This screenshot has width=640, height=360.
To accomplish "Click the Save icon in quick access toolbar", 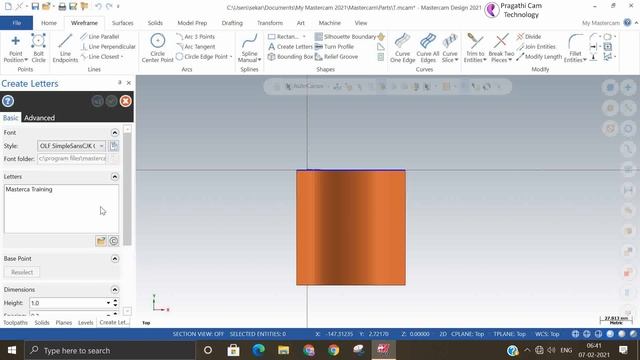I will pos(35,6).
